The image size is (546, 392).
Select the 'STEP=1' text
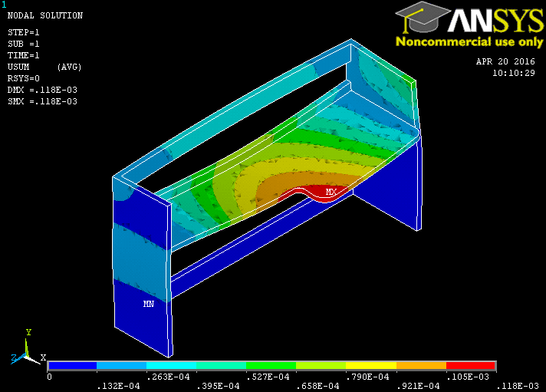(23, 32)
